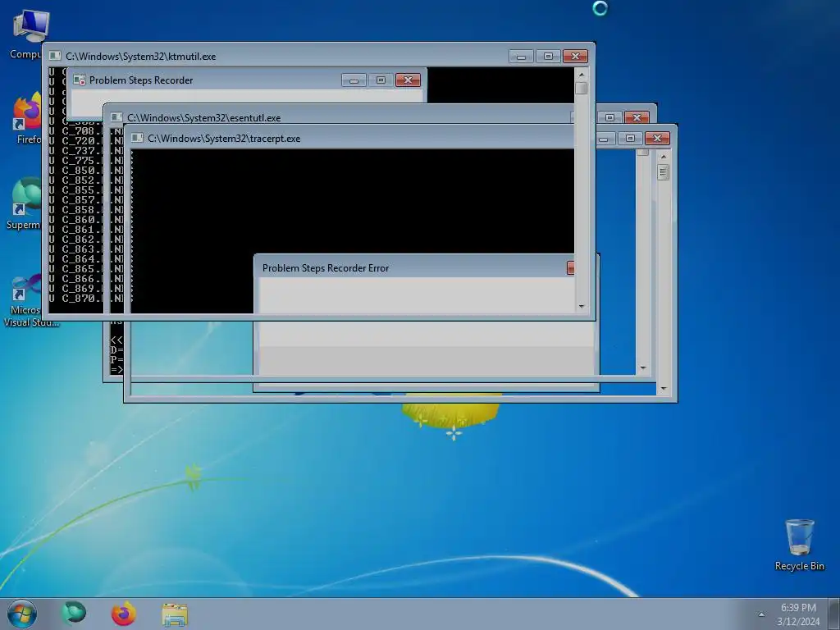Screen dimensions: 840x630
Task: Show hidden system tray icons
Action: (761, 614)
